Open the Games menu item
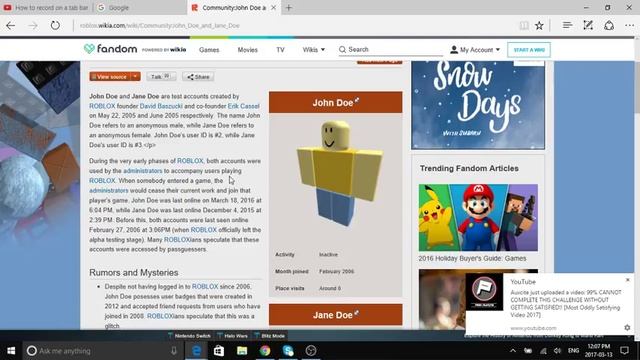Screen dimensions: 640x360 (209, 50)
